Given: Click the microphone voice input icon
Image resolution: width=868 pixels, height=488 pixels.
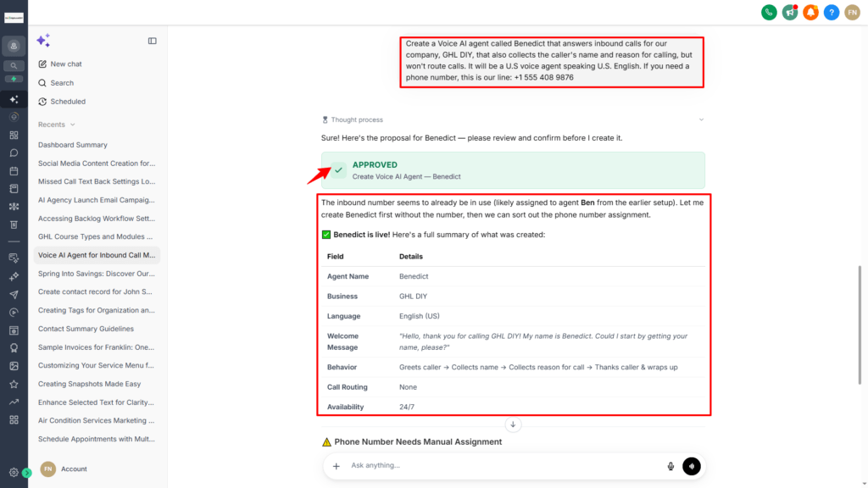Looking at the screenshot, I should click(671, 467).
